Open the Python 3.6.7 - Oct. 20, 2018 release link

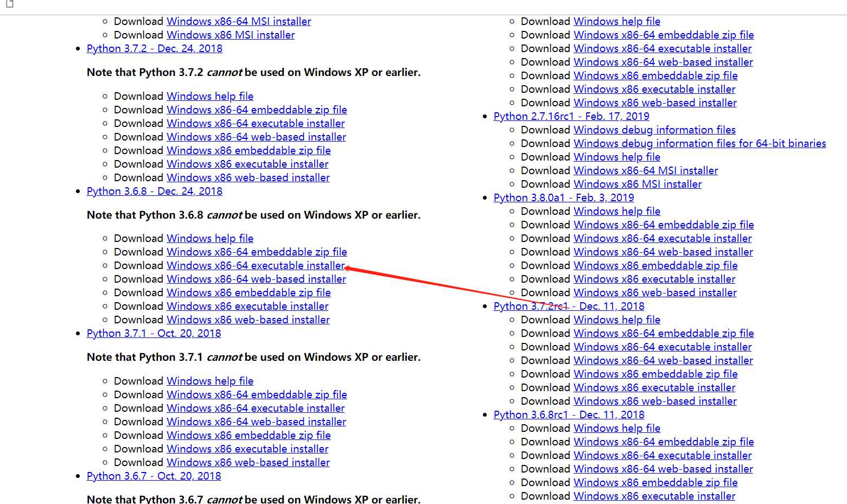[154, 476]
